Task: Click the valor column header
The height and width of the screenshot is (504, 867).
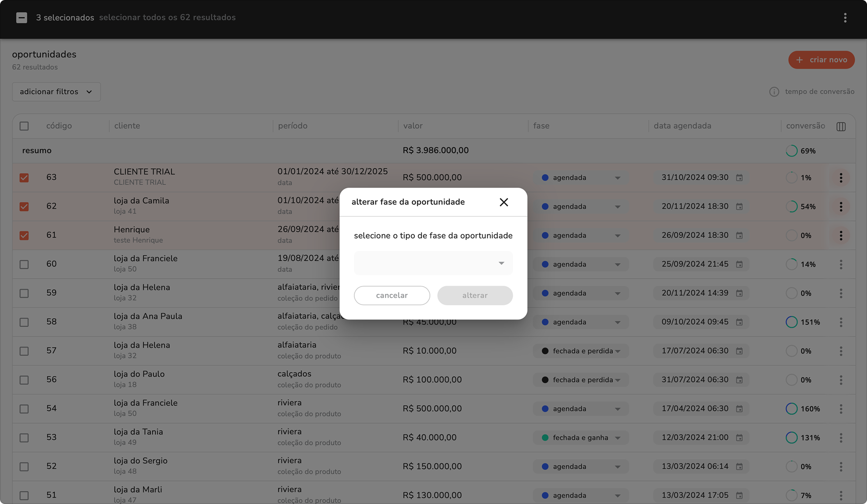Action: [x=413, y=126]
